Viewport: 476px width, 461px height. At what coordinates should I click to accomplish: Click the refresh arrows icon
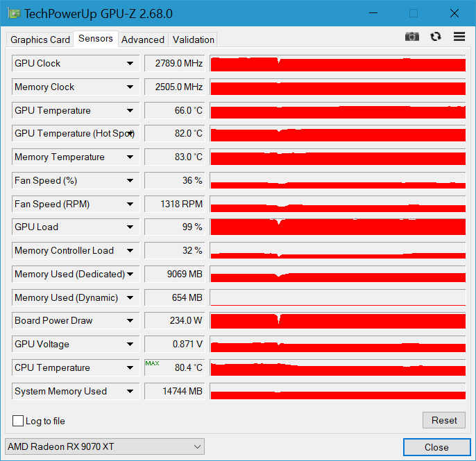[436, 37]
